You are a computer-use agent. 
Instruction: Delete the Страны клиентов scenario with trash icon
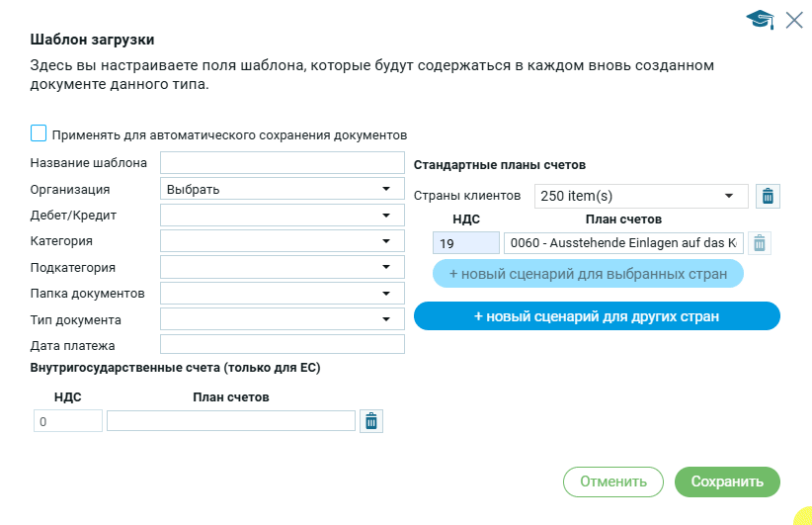[768, 196]
